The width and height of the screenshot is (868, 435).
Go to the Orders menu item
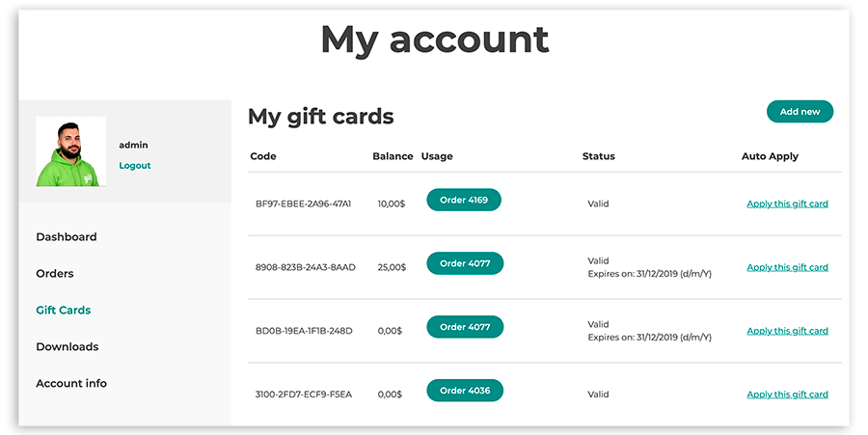click(55, 273)
